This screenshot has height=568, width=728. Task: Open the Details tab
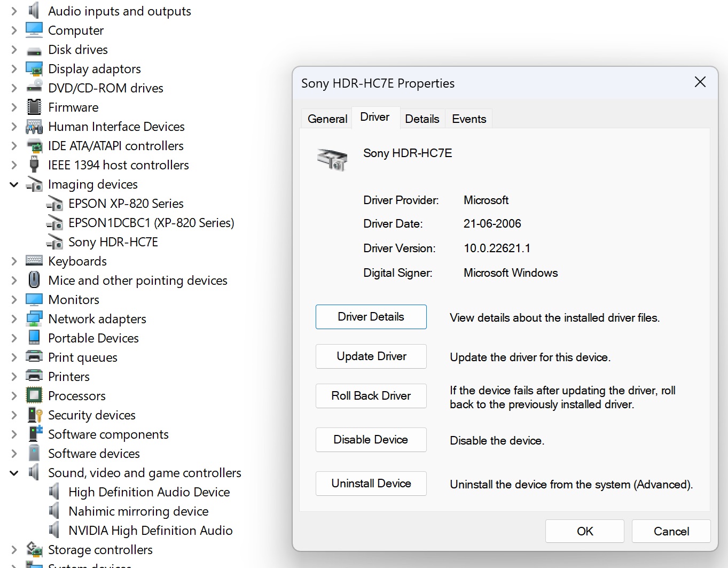click(x=422, y=119)
